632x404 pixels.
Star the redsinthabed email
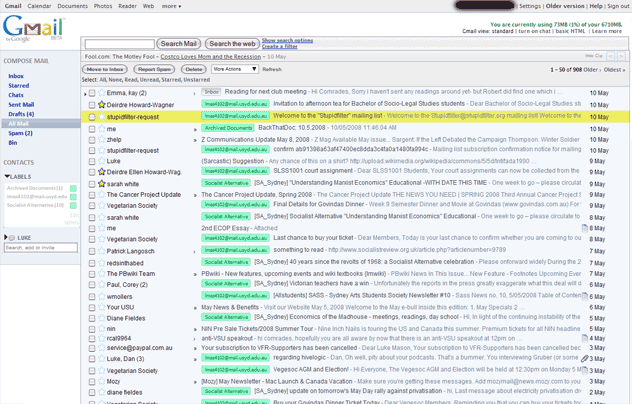pyautogui.click(x=102, y=263)
